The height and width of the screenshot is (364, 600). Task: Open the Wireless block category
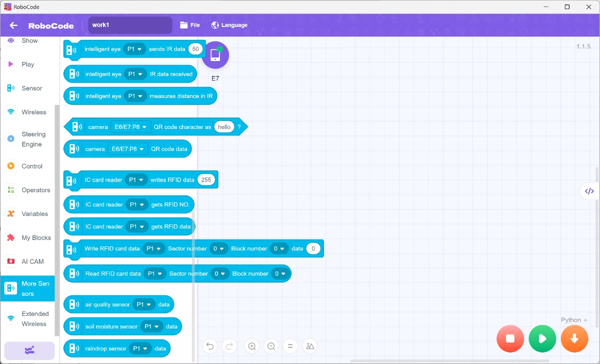tap(33, 112)
